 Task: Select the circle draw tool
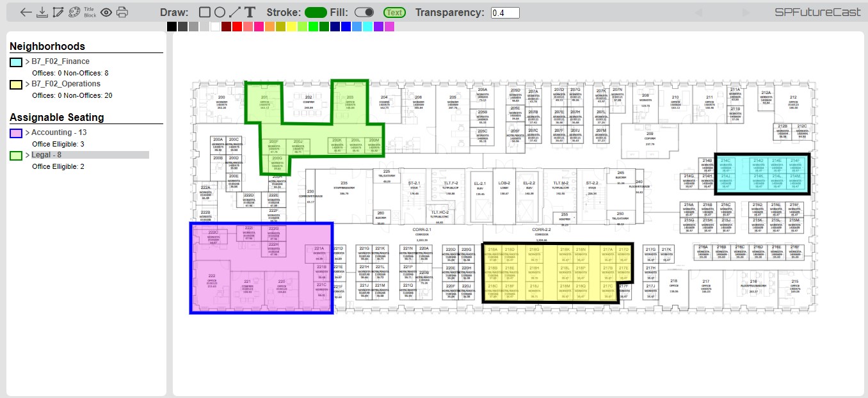click(x=220, y=12)
